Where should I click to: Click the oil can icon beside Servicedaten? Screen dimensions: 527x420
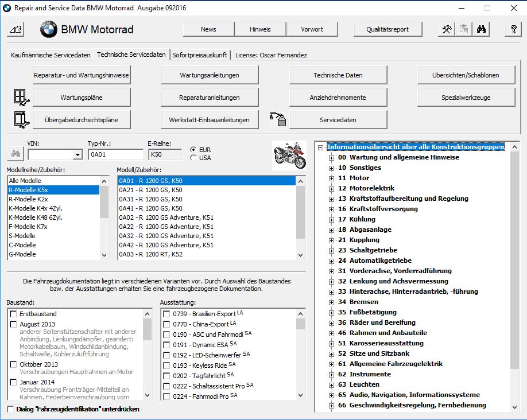(x=278, y=120)
